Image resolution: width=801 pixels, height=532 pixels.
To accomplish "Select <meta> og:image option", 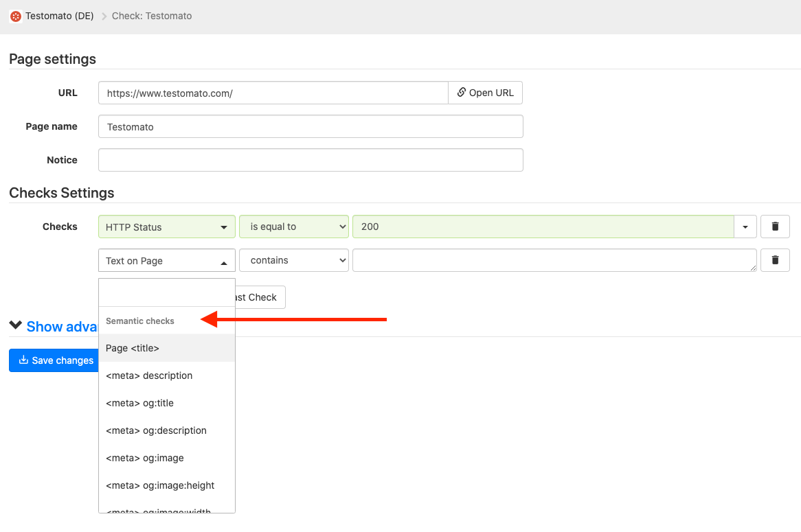I will point(166,459).
